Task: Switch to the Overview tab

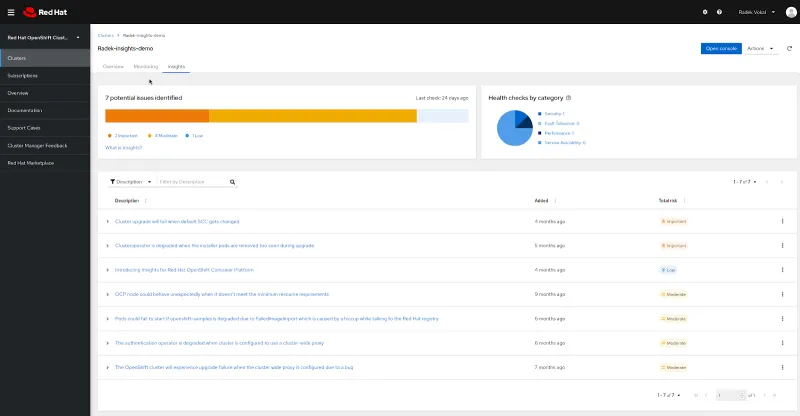Action: click(x=113, y=66)
